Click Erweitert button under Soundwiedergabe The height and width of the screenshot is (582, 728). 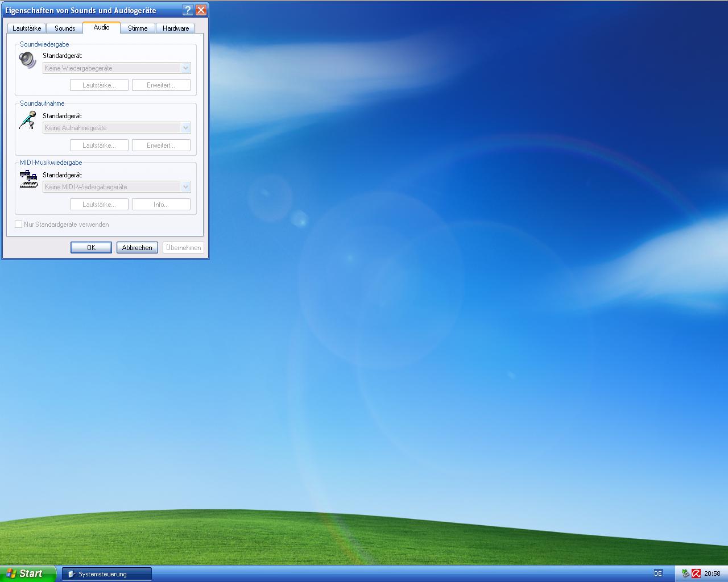point(161,85)
